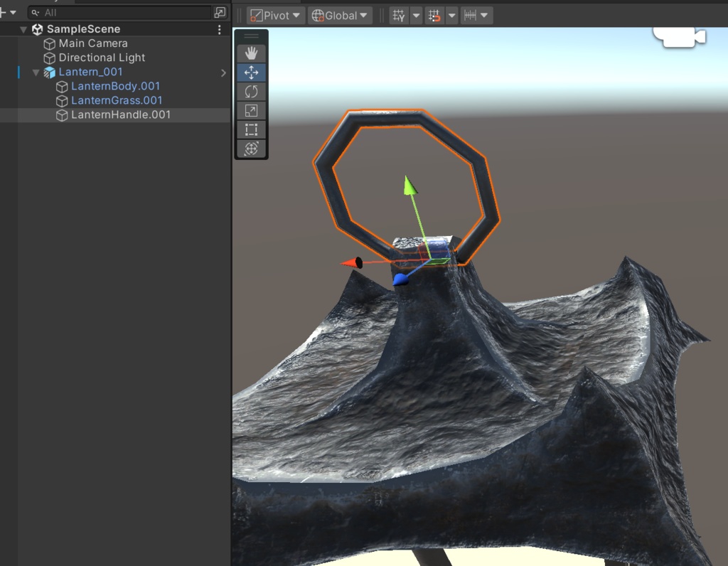
Task: Select the Transform tool
Action: [x=251, y=149]
